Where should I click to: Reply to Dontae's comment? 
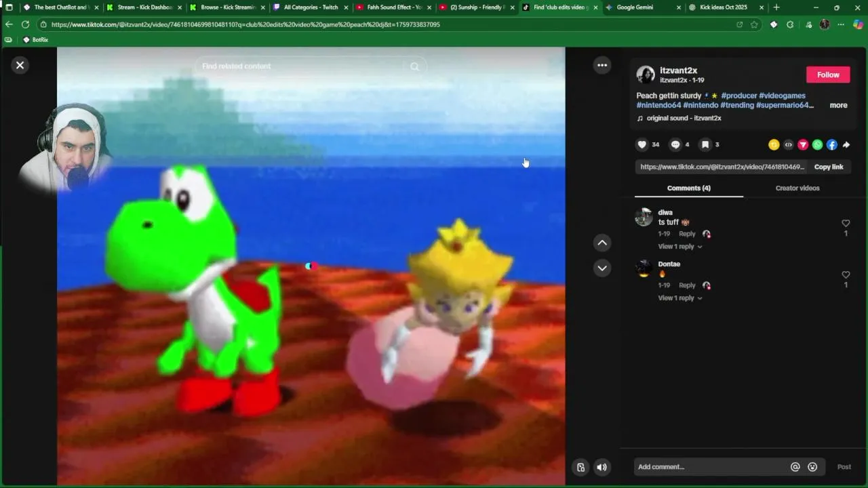[687, 285]
